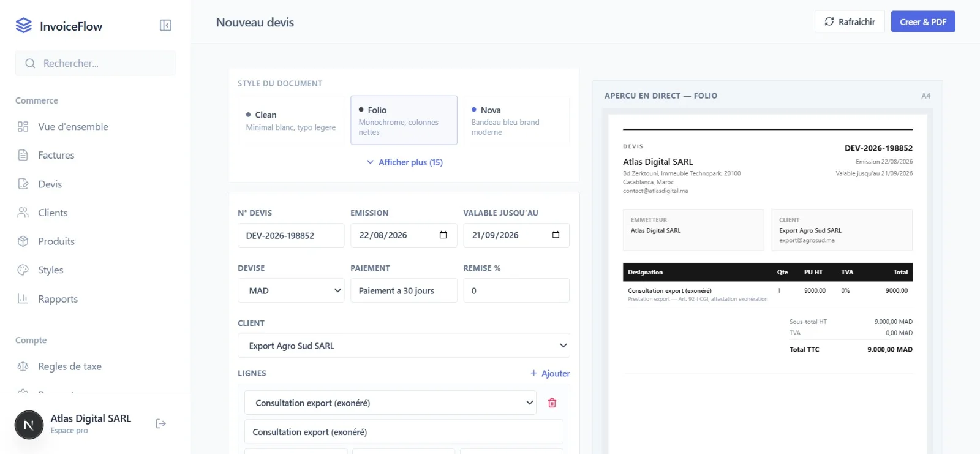Click the Paiement a 30 jours field

click(x=404, y=290)
